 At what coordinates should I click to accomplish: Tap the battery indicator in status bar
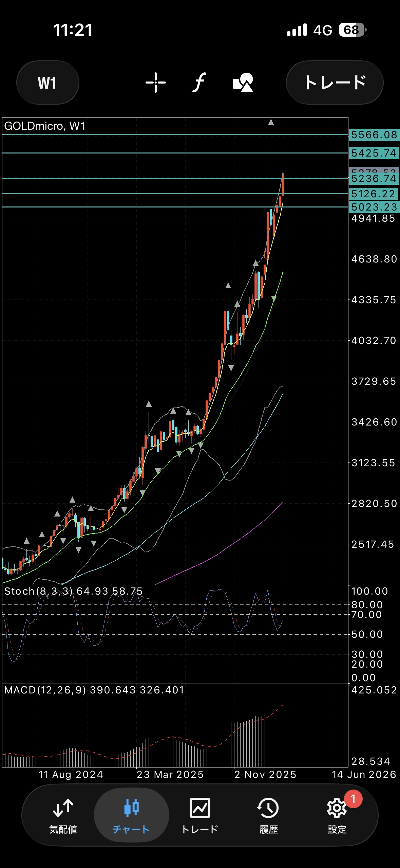(353, 30)
